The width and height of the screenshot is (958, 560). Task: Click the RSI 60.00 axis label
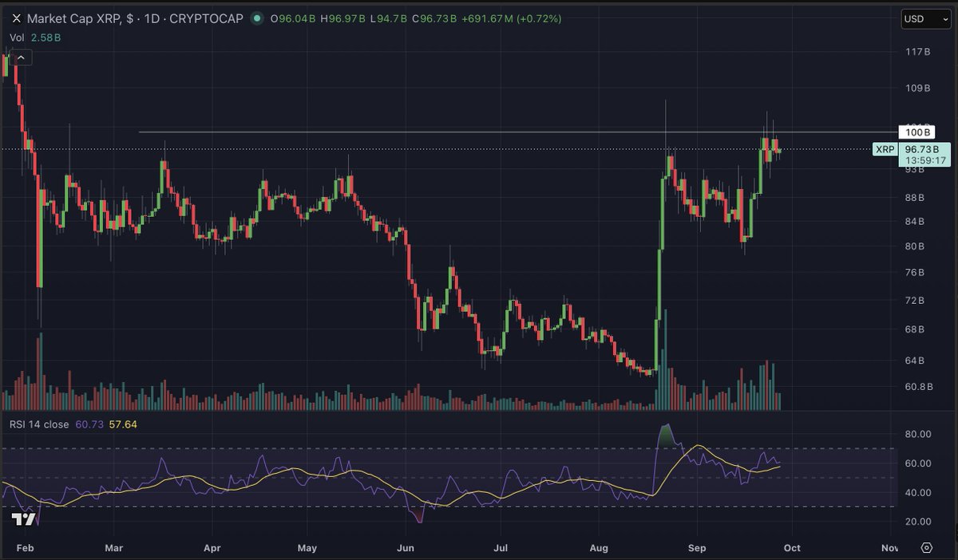click(x=917, y=463)
